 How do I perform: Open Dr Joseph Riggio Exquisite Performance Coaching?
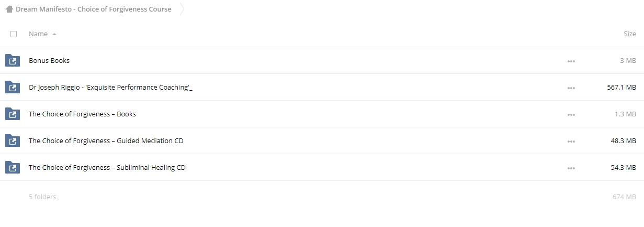coord(110,87)
